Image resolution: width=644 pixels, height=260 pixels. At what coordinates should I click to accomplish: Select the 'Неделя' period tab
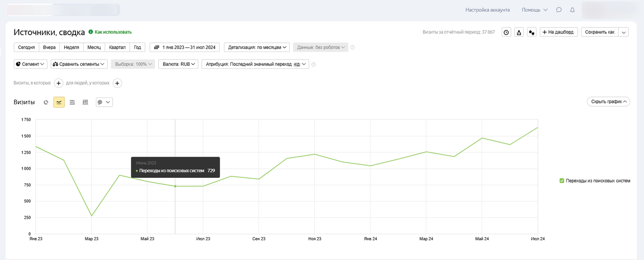coord(71,47)
